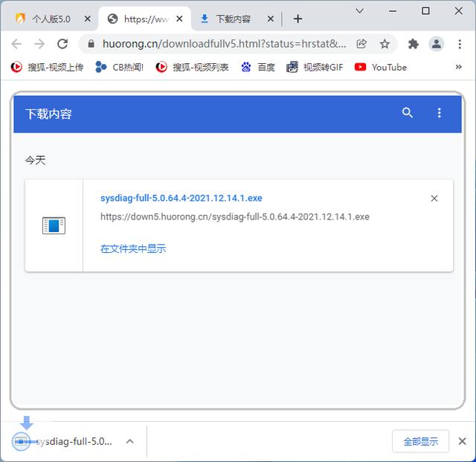476x462 pixels.
Task: Open a new tab with plus button
Action: tap(297, 19)
